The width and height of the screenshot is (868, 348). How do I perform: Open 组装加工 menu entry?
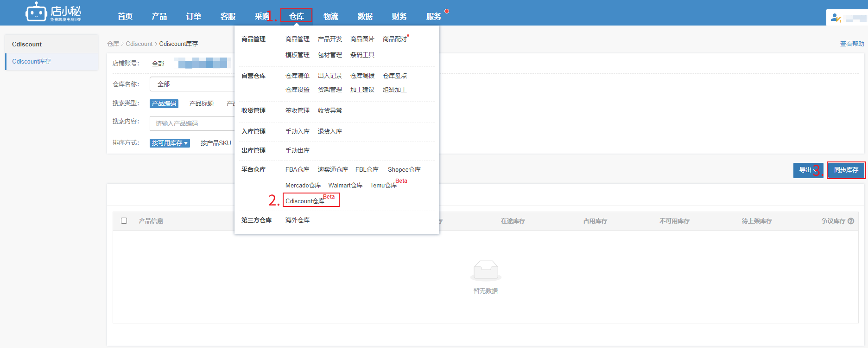(395, 90)
